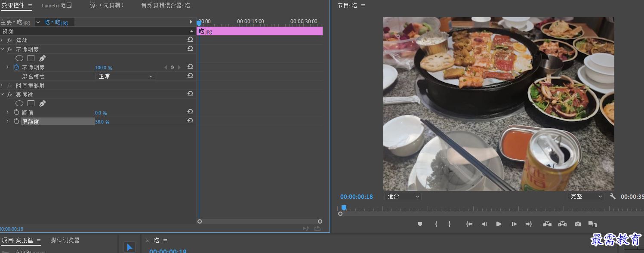This screenshot has height=253, width=644.
Task: Toggle 阈值 animation stopwatch
Action: point(17,112)
